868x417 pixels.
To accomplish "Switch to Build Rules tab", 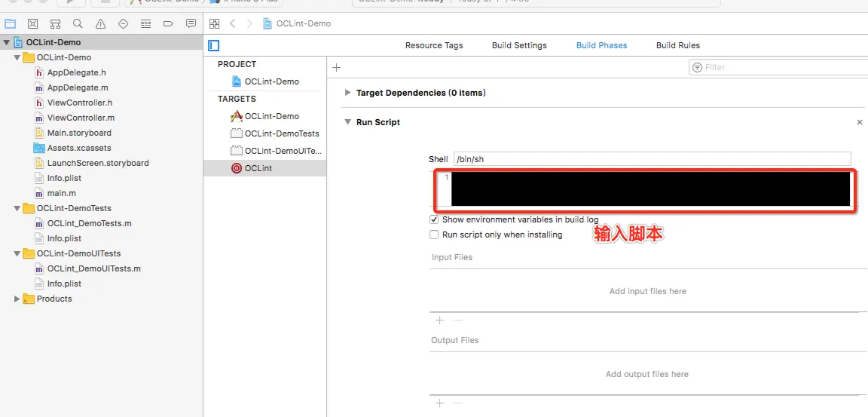I will 678,45.
